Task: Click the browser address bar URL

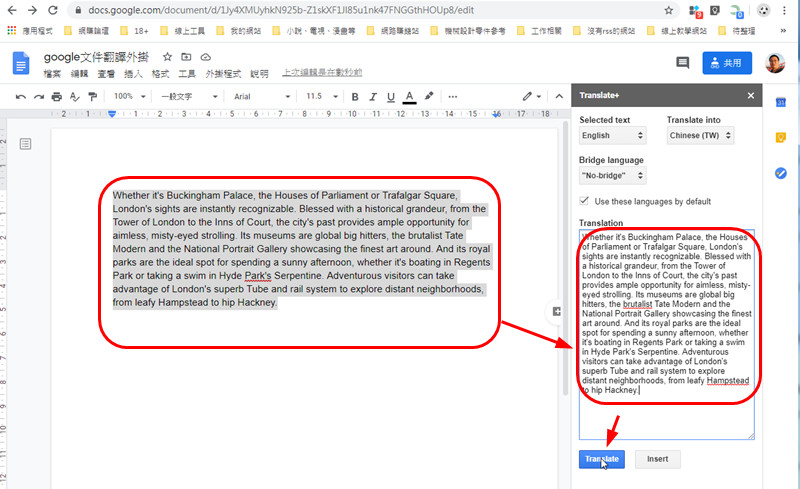Action: (281, 10)
